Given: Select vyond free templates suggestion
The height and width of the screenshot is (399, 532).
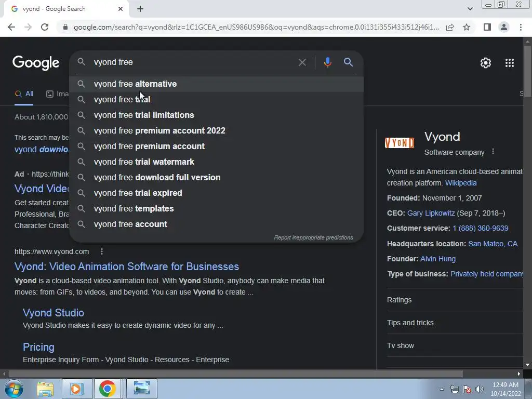Looking at the screenshot, I should tap(217, 209).
